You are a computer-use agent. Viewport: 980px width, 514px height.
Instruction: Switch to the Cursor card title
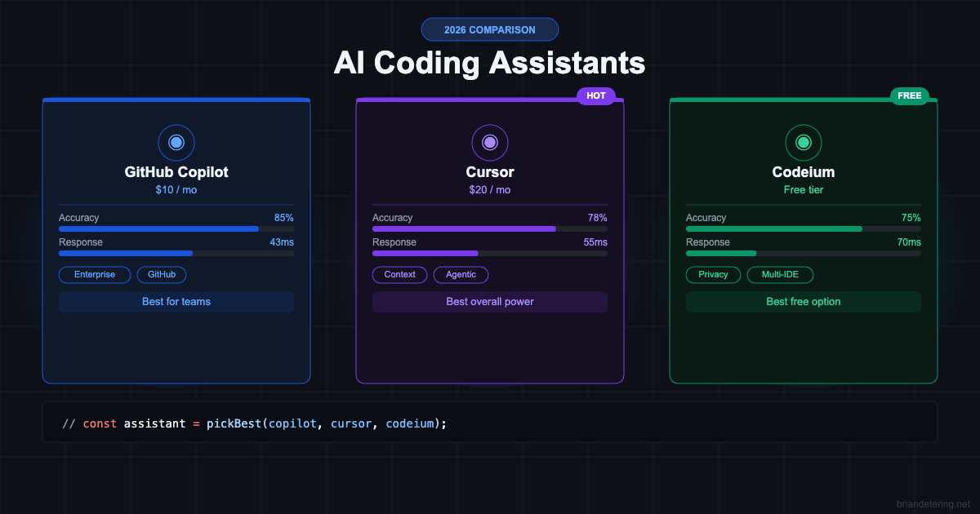pyautogui.click(x=490, y=172)
